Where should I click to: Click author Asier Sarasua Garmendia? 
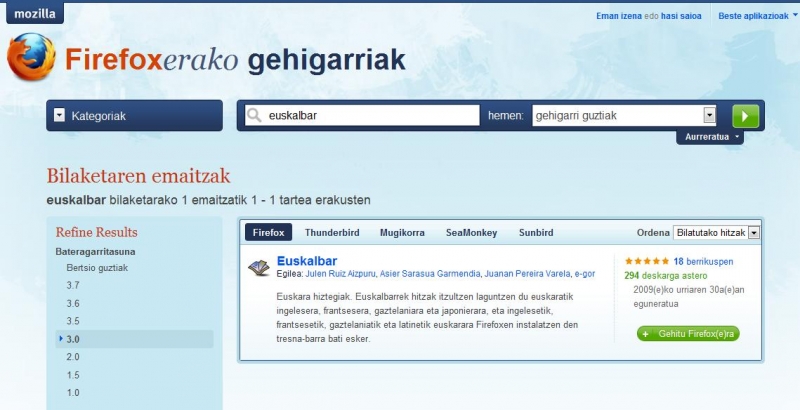pyautogui.click(x=430, y=274)
